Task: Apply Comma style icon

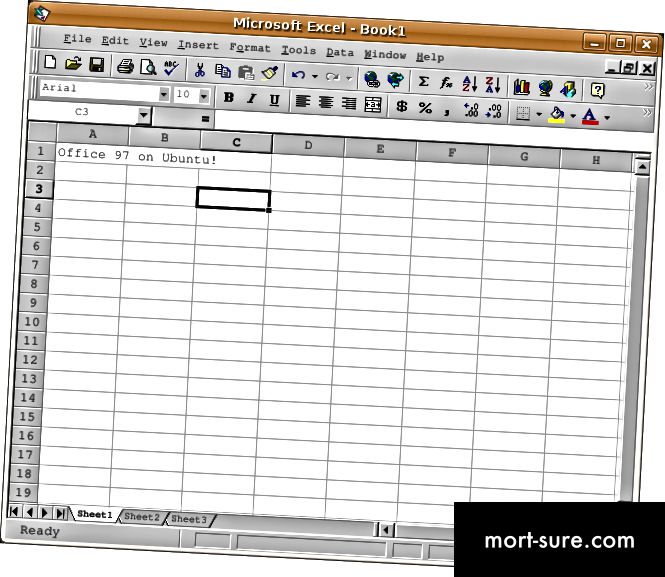Action: pyautogui.click(x=447, y=110)
